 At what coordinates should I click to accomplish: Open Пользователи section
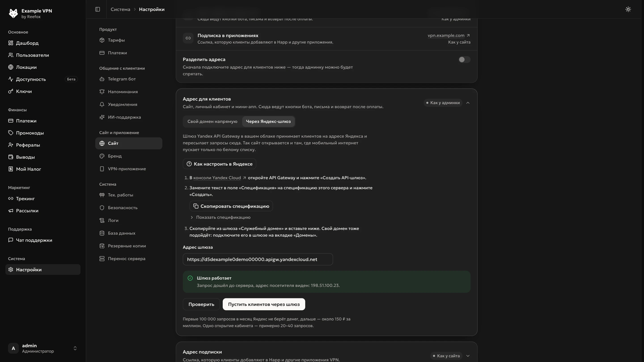[43, 55]
